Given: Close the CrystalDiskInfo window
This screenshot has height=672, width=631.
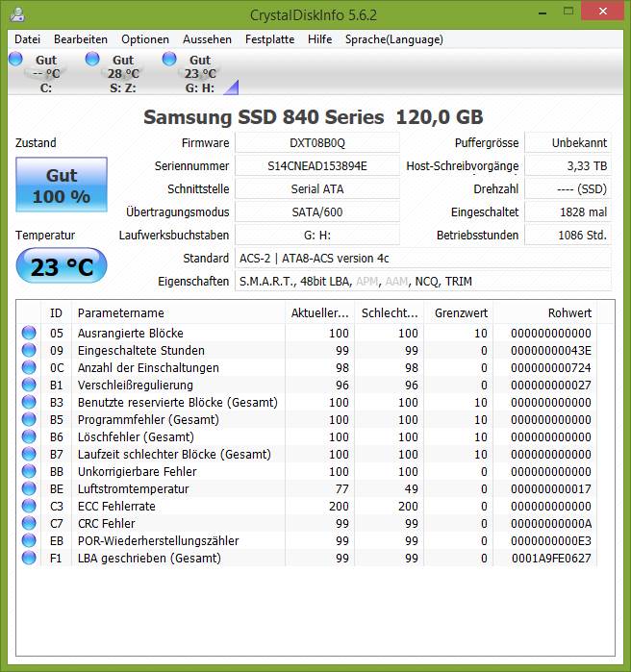Looking at the screenshot, I should pyautogui.click(x=603, y=12).
